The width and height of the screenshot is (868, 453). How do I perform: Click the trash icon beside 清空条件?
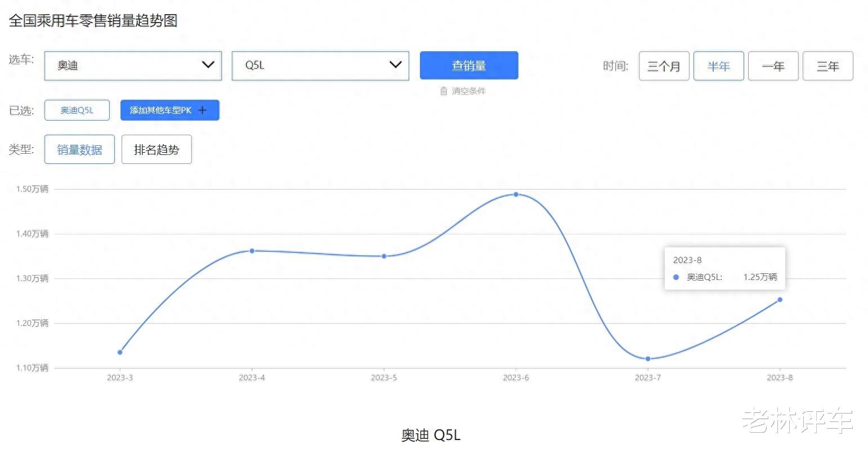tap(444, 91)
